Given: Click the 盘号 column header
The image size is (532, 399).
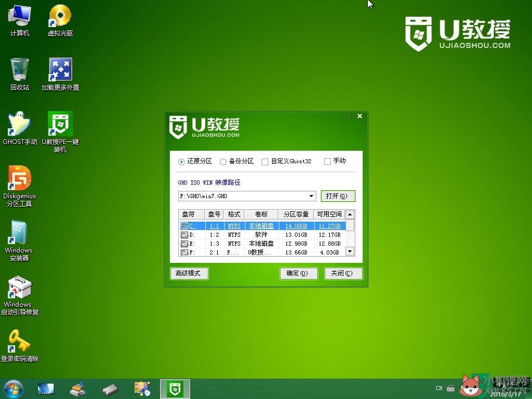Looking at the screenshot, I should pos(214,214).
